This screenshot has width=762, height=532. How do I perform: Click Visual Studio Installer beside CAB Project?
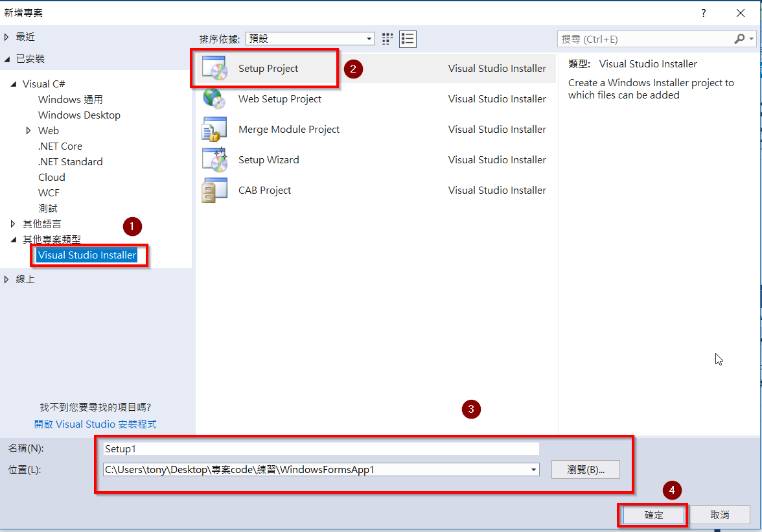click(x=497, y=190)
